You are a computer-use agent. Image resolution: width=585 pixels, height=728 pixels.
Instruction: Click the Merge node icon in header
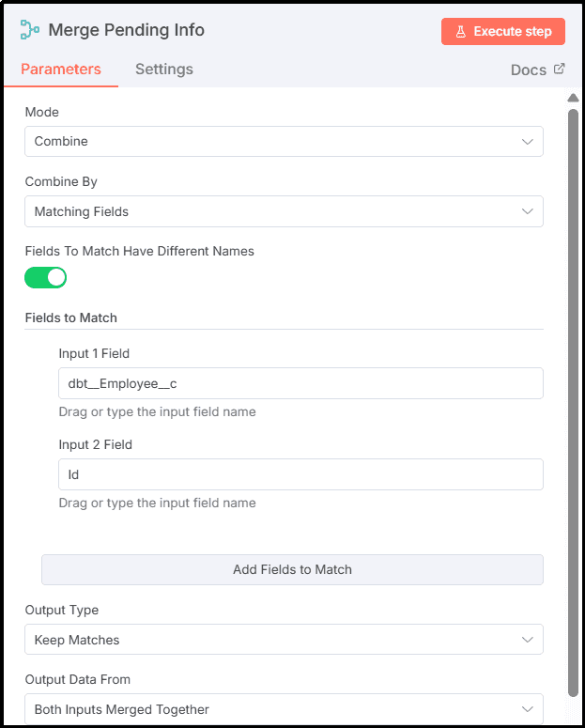(30, 30)
